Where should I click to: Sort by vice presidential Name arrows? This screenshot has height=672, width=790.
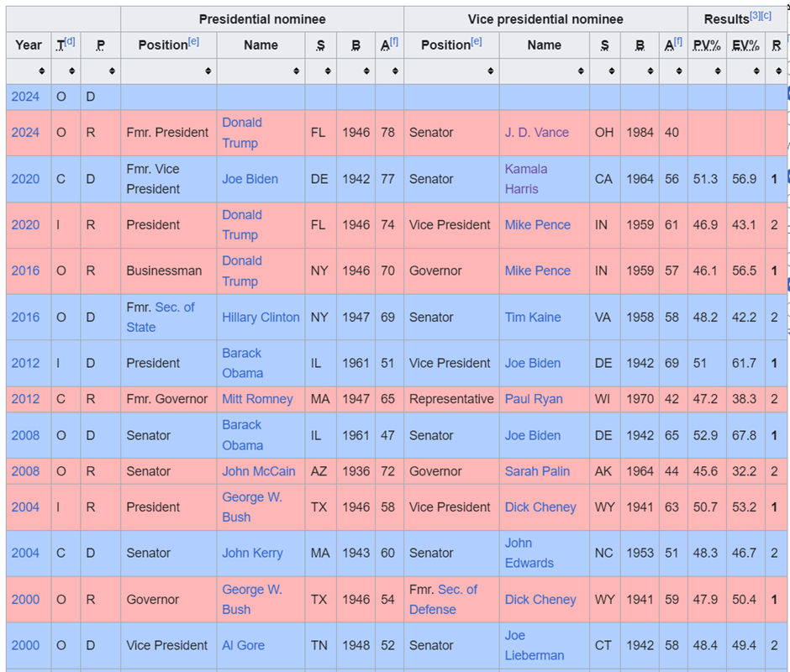click(x=581, y=71)
